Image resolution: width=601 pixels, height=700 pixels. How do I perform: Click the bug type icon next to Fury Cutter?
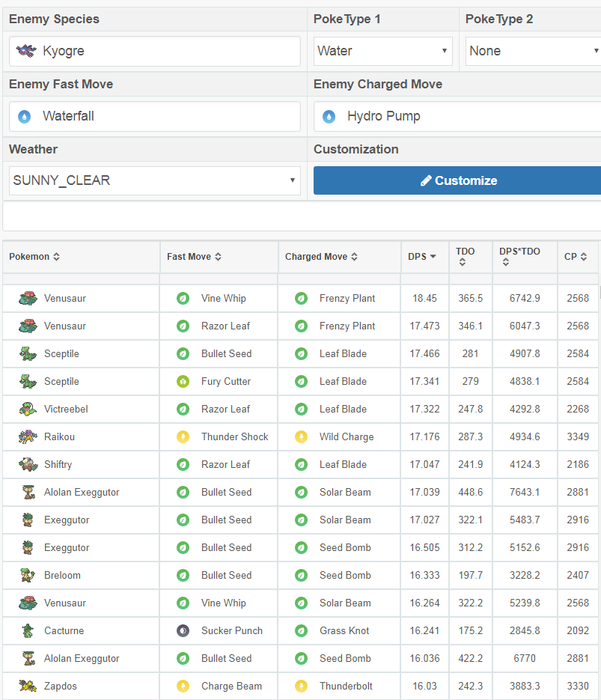coord(183,382)
